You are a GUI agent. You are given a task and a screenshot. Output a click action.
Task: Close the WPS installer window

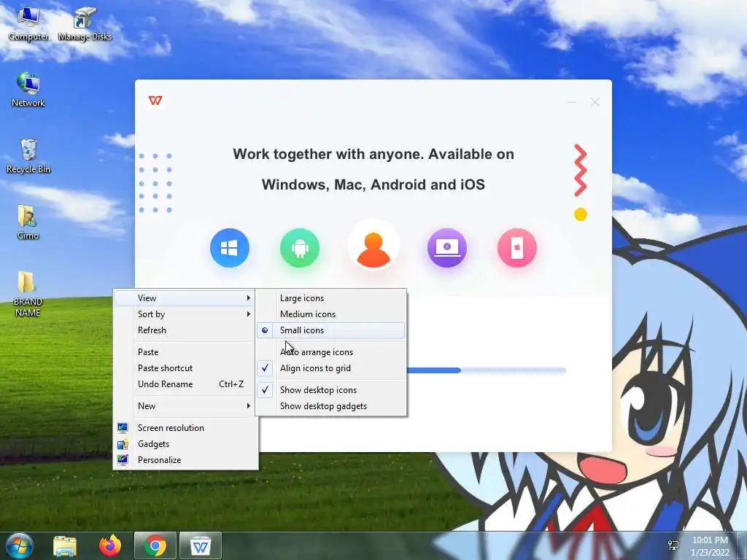click(x=595, y=102)
